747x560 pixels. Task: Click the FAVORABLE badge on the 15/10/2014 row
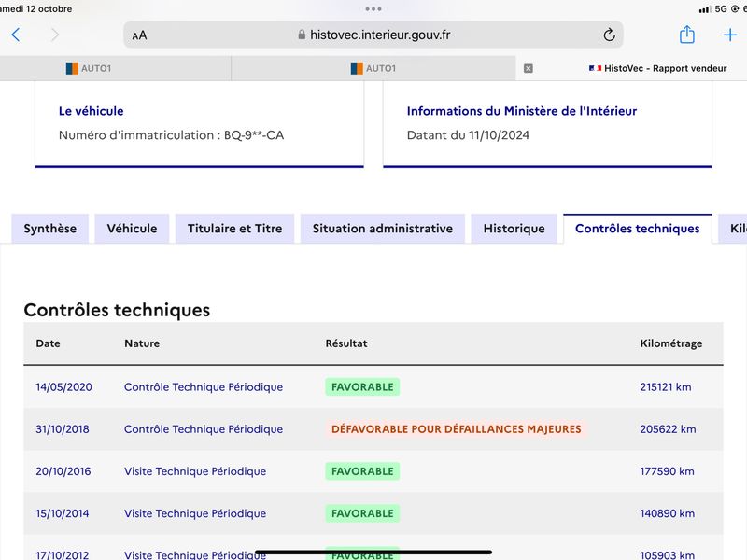[362, 513]
